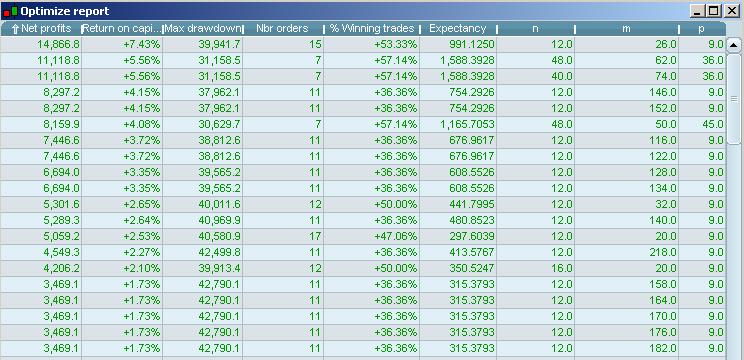Select max drawdown value 40,969.9
744x360 pixels.
coord(220,221)
